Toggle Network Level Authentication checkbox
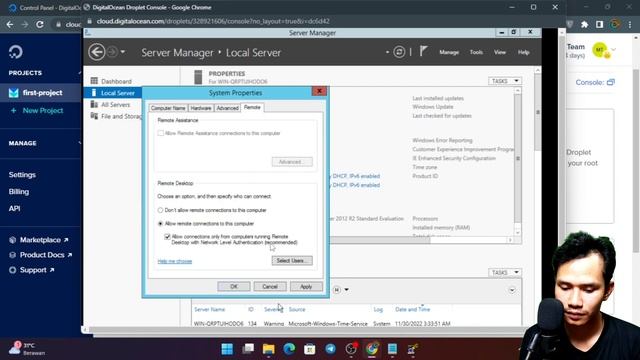Screen dimensions: 640x360 pyautogui.click(x=167, y=237)
